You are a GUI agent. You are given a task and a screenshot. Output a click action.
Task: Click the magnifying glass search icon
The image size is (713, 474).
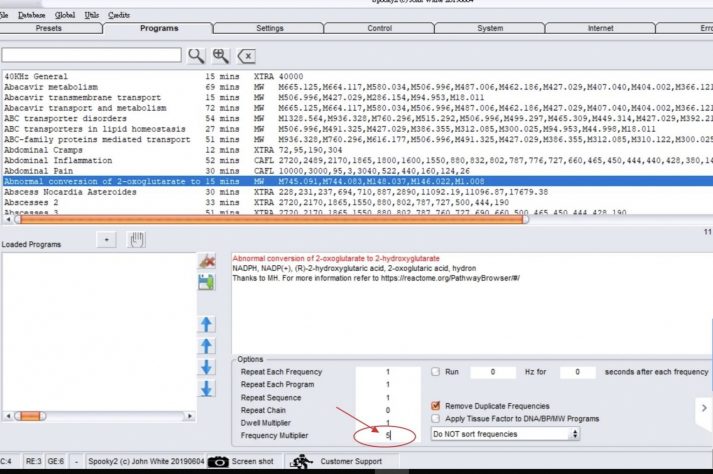[197, 55]
